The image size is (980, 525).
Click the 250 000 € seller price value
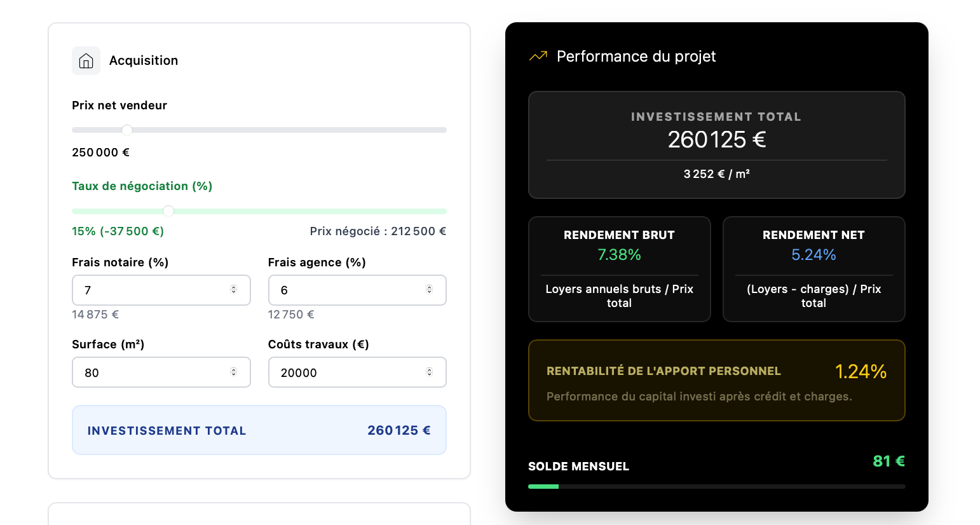click(100, 153)
